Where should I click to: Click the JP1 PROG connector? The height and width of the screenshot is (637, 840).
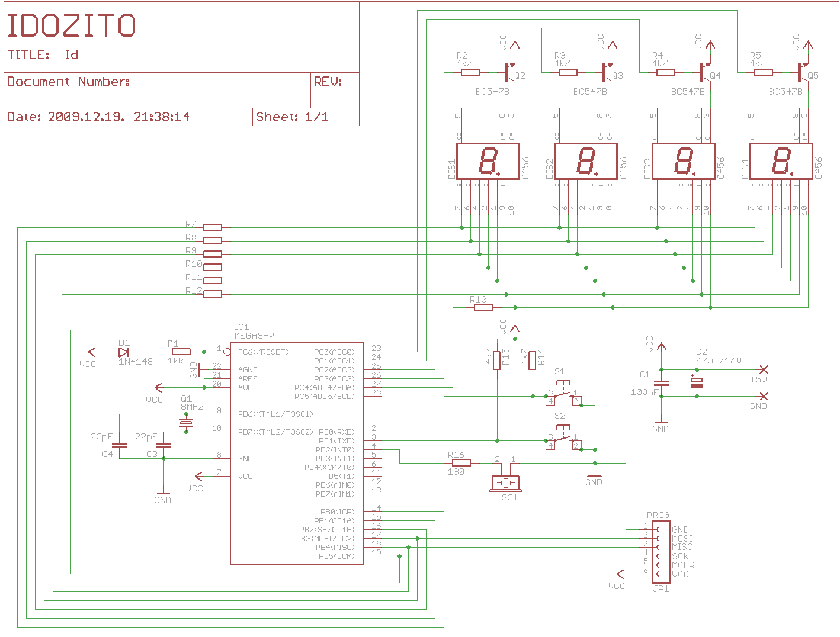coord(661,552)
